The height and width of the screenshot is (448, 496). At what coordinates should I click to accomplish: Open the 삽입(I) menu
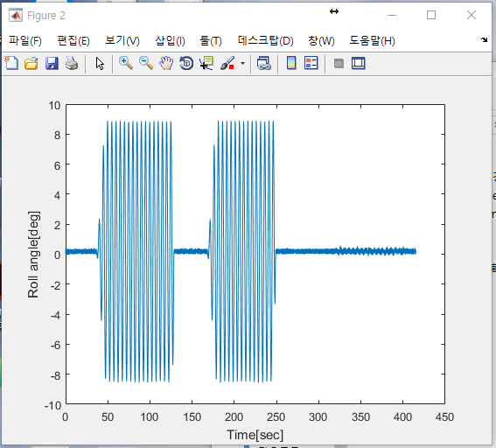click(170, 40)
